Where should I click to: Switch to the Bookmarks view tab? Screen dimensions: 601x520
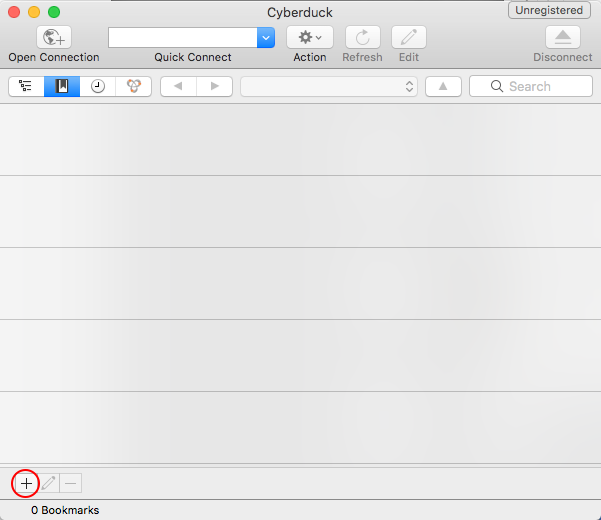tap(62, 86)
